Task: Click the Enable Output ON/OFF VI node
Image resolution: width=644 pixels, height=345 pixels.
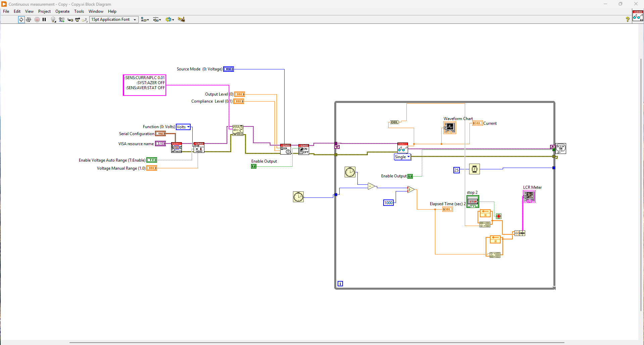Action: 303,149
